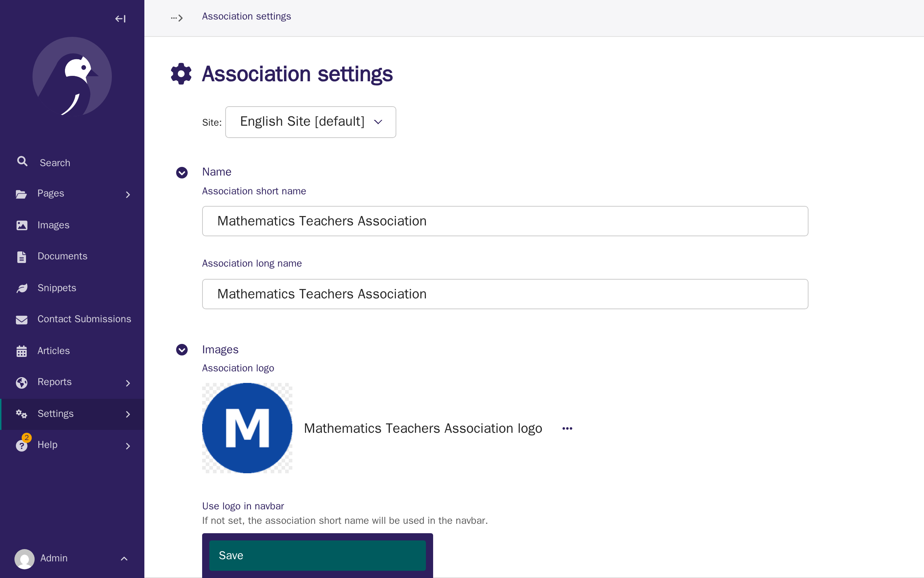924x578 pixels.
Task: Expand the Help submenu chevron
Action: point(128,446)
